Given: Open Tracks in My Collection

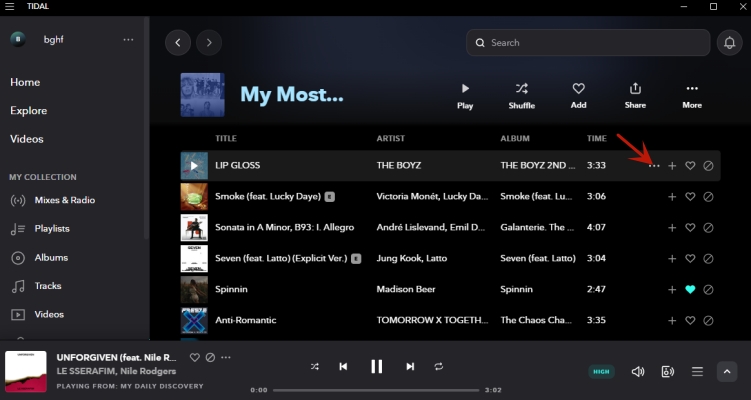Looking at the screenshot, I should tap(36, 286).
